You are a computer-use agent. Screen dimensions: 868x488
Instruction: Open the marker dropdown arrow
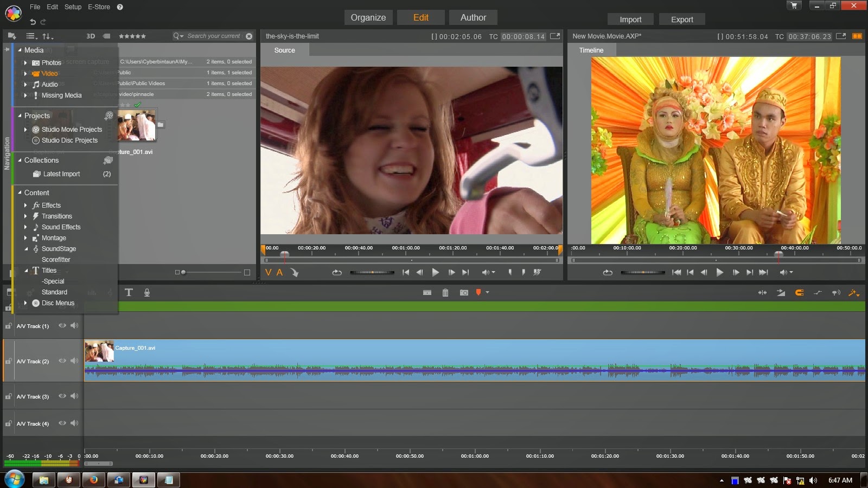[488, 293]
